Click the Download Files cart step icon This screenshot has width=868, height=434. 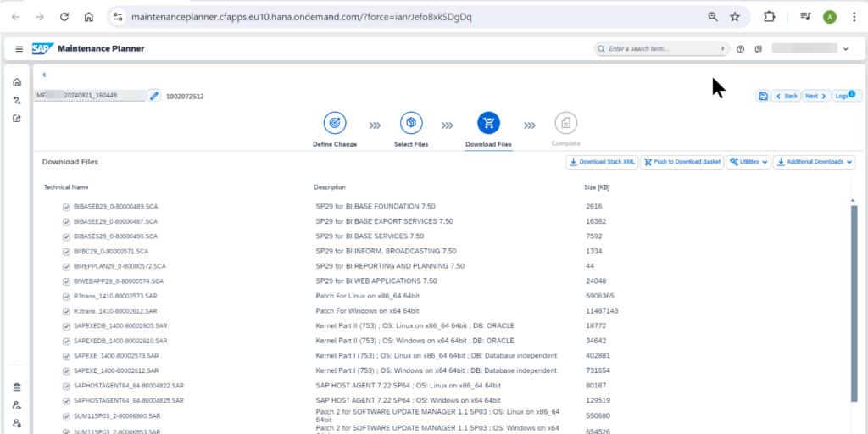pos(488,123)
